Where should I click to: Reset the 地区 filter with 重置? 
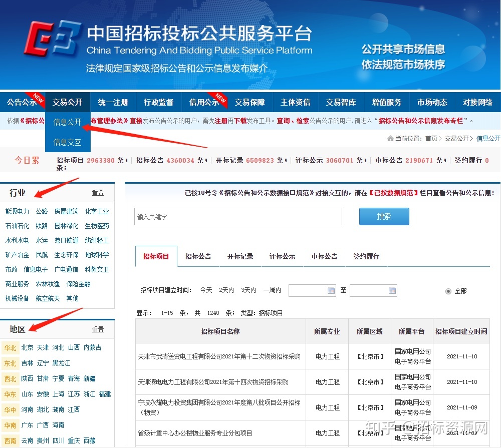coord(98,329)
